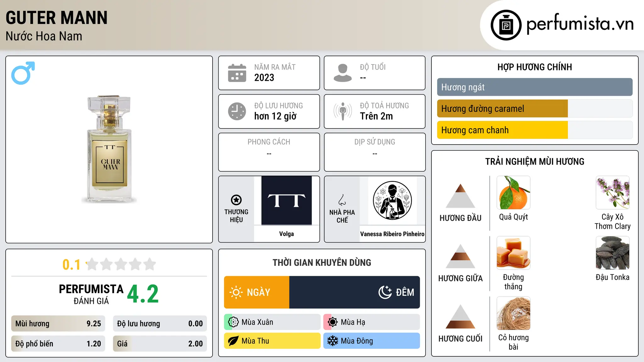Click the perfumista.vn site name

point(580,24)
